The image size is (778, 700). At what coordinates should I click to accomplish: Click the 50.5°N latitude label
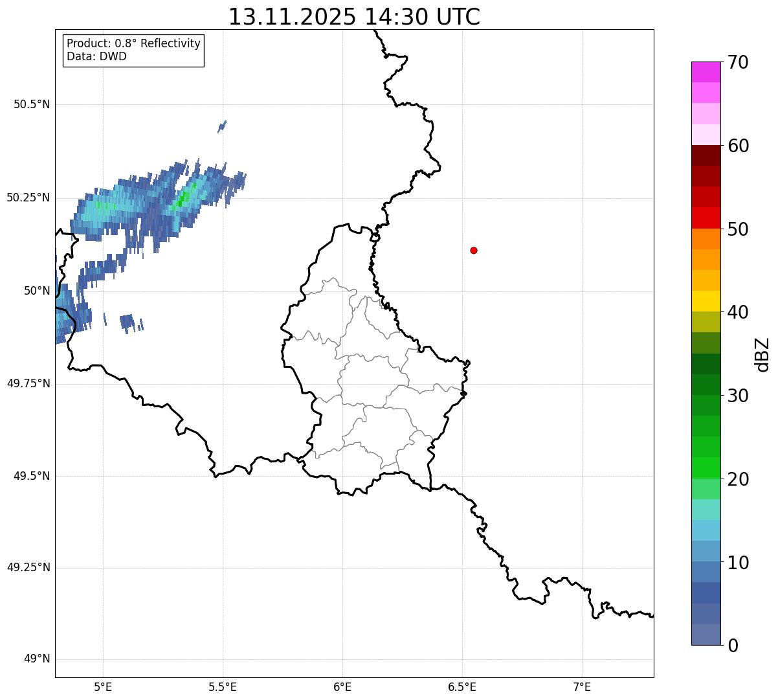pos(31,104)
